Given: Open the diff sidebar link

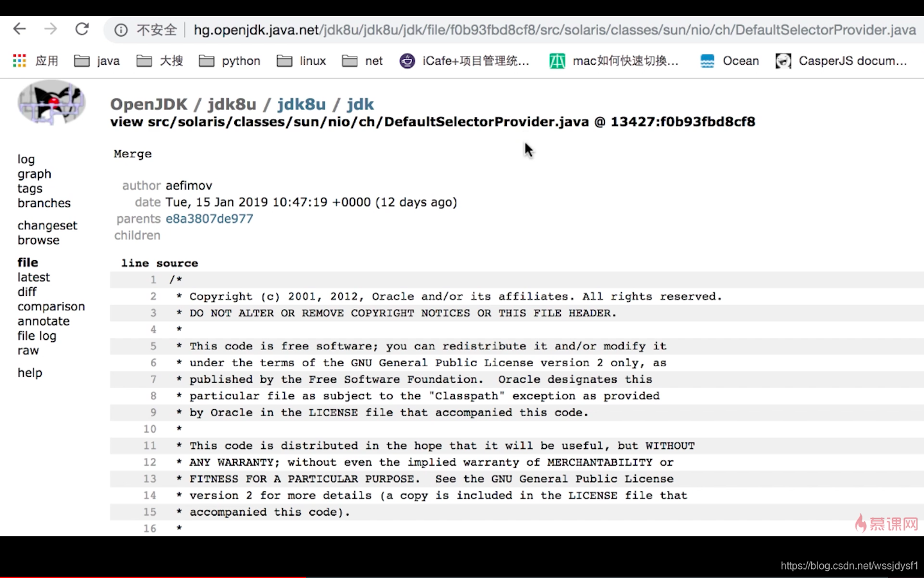Looking at the screenshot, I should tap(27, 292).
